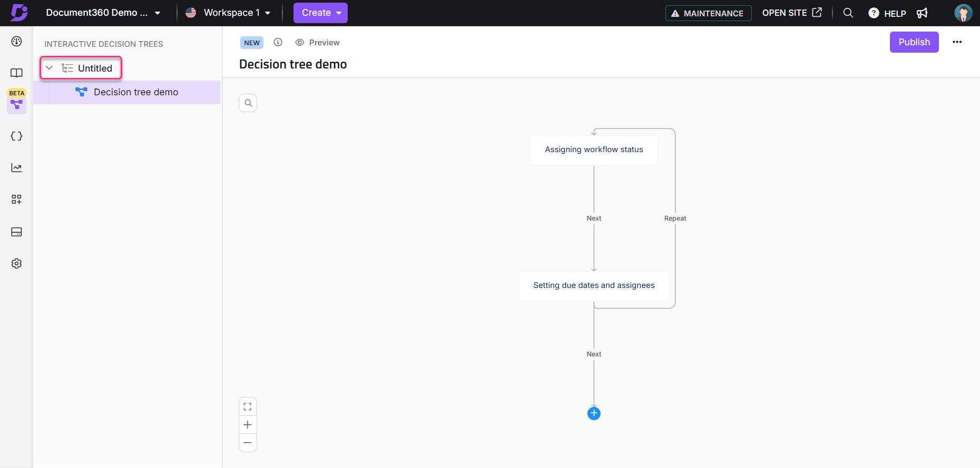Open the user profile avatar
This screenshot has height=468, width=980.
(963, 13)
